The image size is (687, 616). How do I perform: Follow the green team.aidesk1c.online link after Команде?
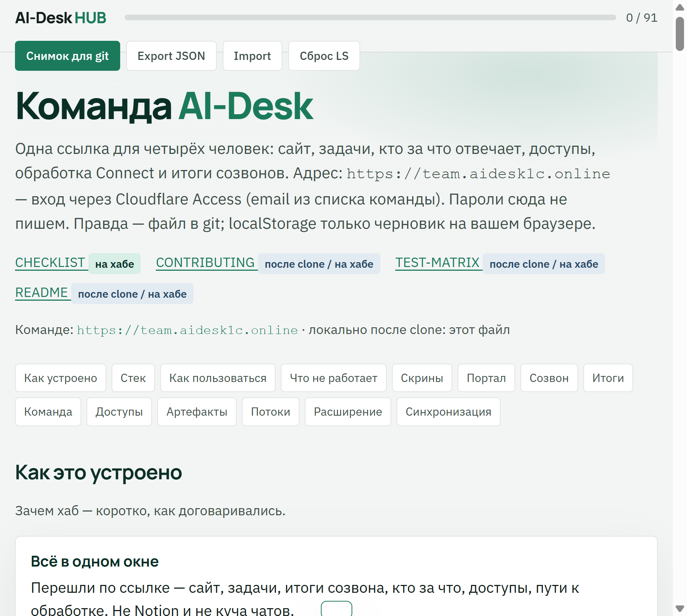[x=187, y=330]
